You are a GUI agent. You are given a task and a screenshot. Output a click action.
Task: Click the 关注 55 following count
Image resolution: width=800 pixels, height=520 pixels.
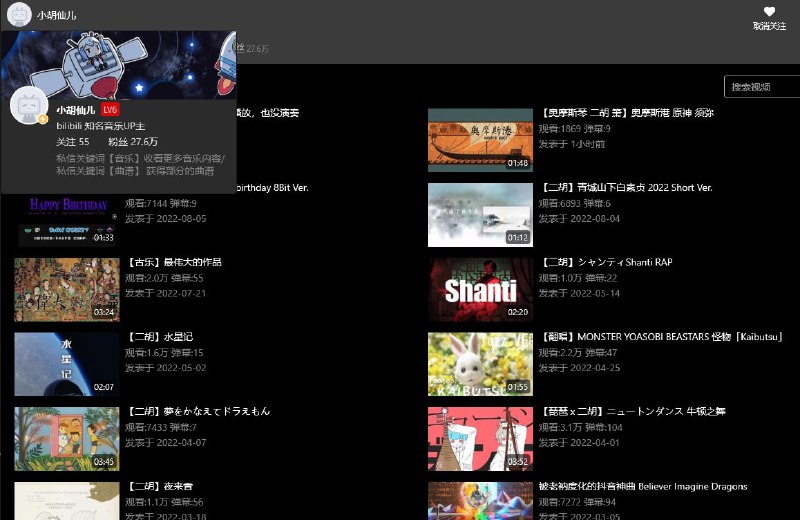coord(73,142)
